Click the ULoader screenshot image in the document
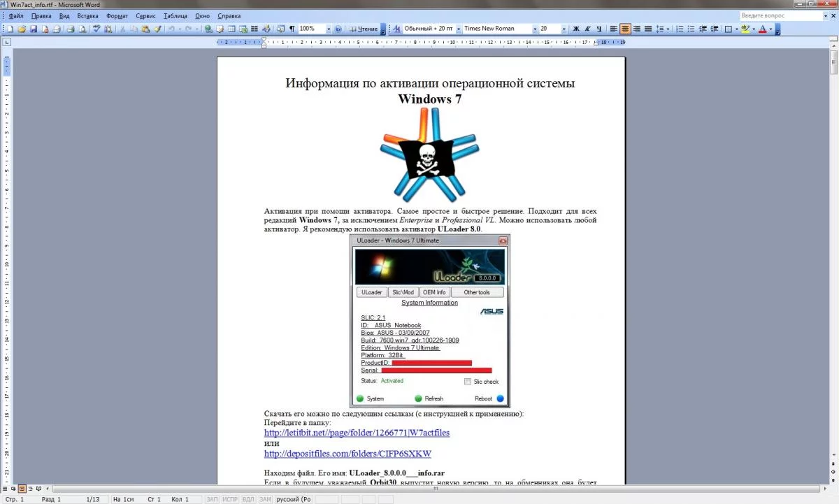Screen dimensions: 839x504 [x=430, y=321]
